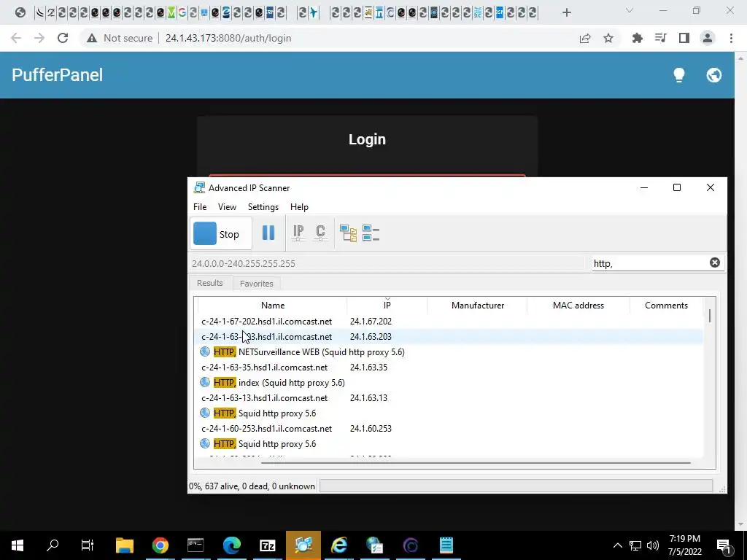Click globe icon beside index Squid entry

[205, 382]
